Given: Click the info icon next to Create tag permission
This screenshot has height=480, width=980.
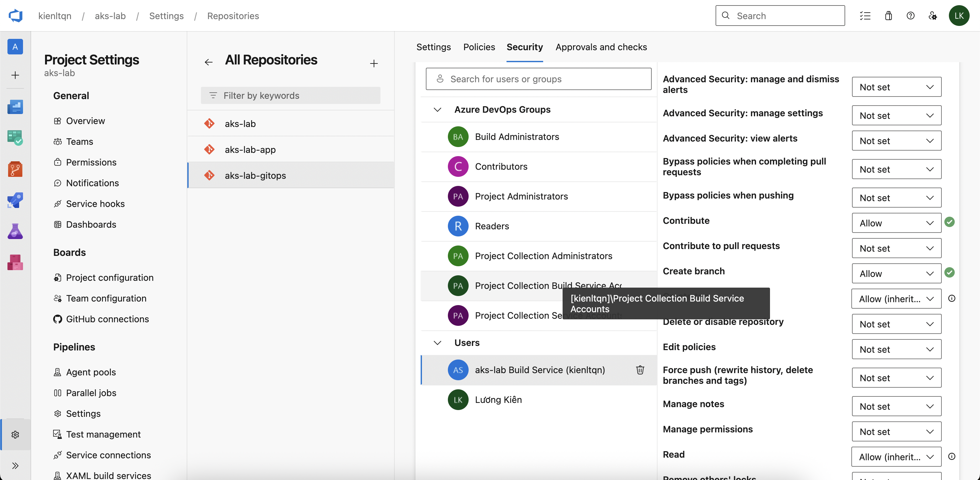Looking at the screenshot, I should point(951,298).
